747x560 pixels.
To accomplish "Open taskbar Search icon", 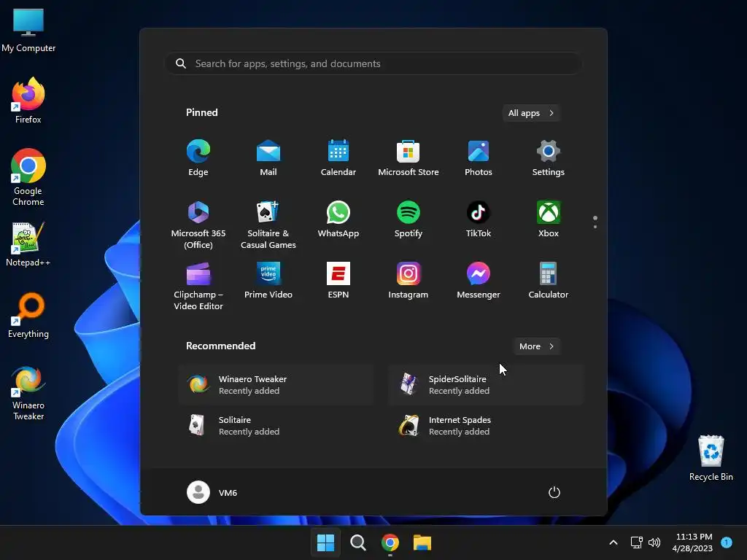I will 357,542.
